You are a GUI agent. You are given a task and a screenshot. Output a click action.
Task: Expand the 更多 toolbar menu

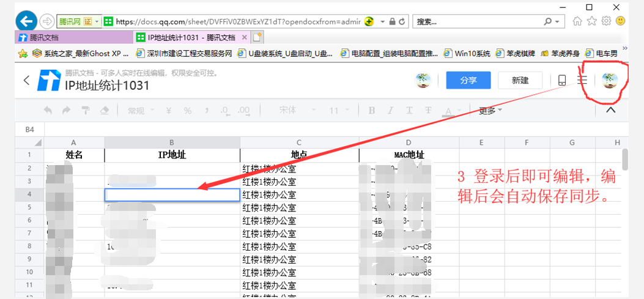coord(490,111)
